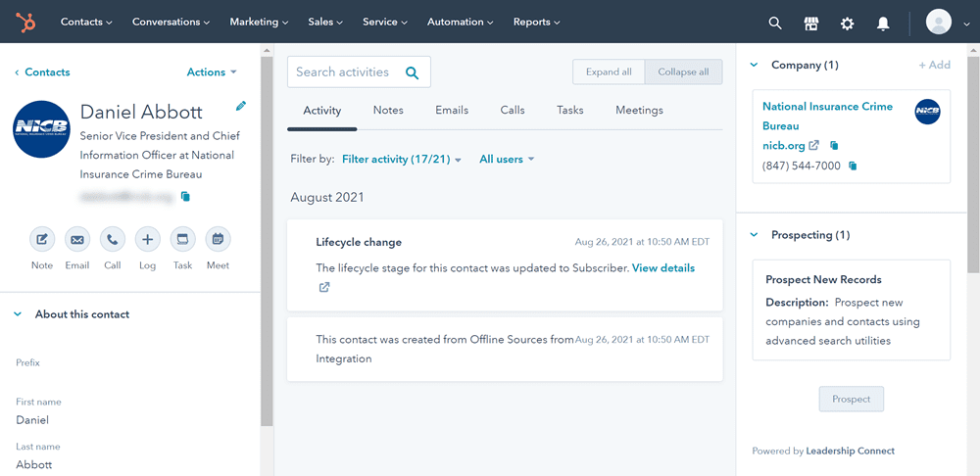Copy the contact email address
Screen dimensions: 980x476
click(185, 196)
